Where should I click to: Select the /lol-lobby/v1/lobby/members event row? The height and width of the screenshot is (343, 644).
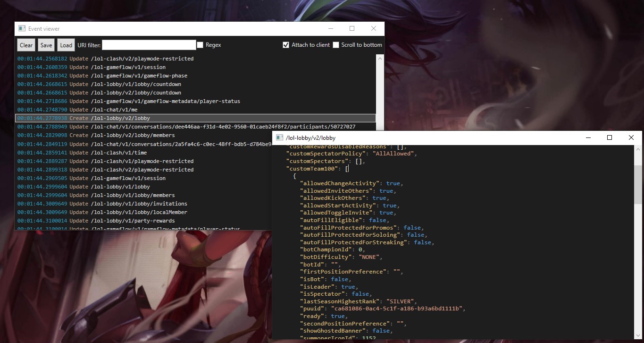[144, 195]
